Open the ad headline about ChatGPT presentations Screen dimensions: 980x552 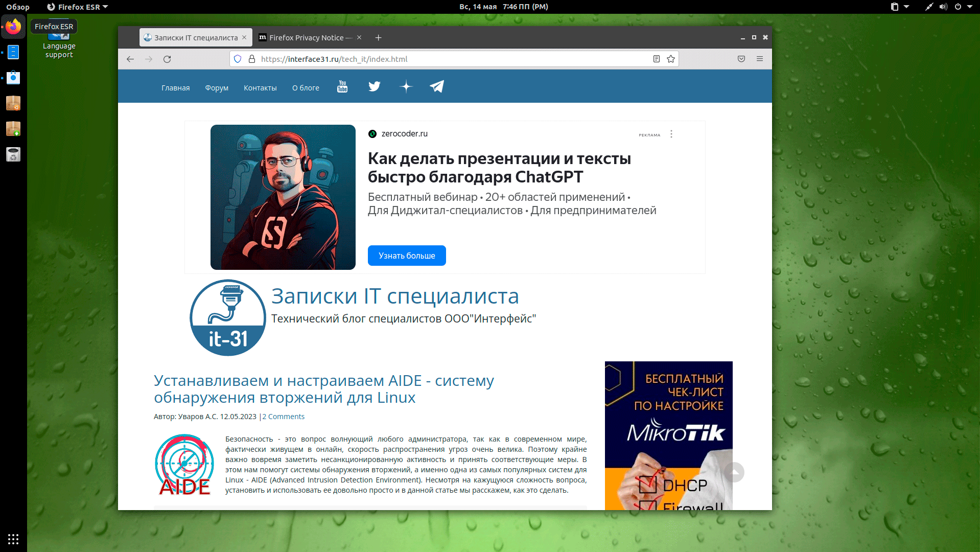click(500, 168)
